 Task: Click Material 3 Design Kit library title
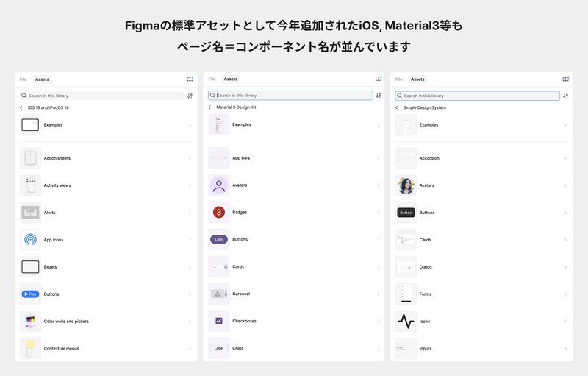[x=236, y=107]
